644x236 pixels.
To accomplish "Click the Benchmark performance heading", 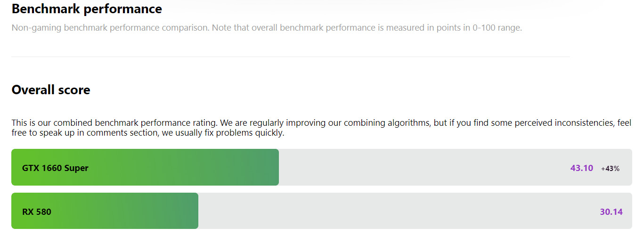I will [x=87, y=8].
